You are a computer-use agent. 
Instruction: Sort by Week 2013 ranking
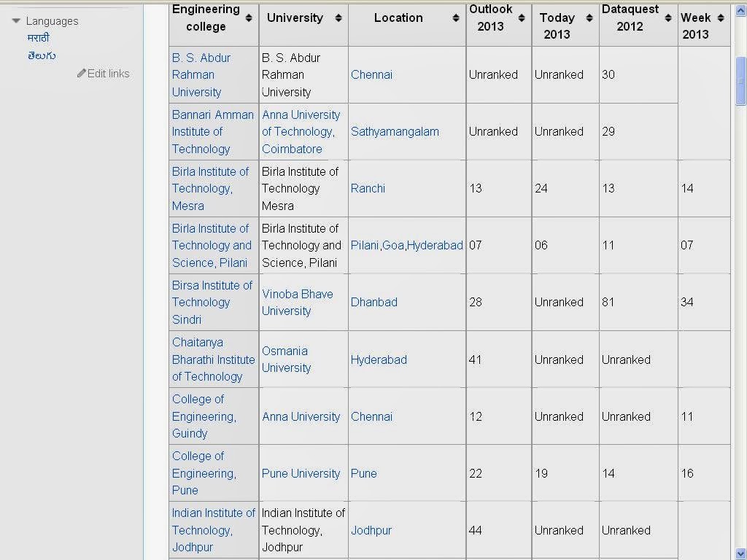click(x=721, y=18)
